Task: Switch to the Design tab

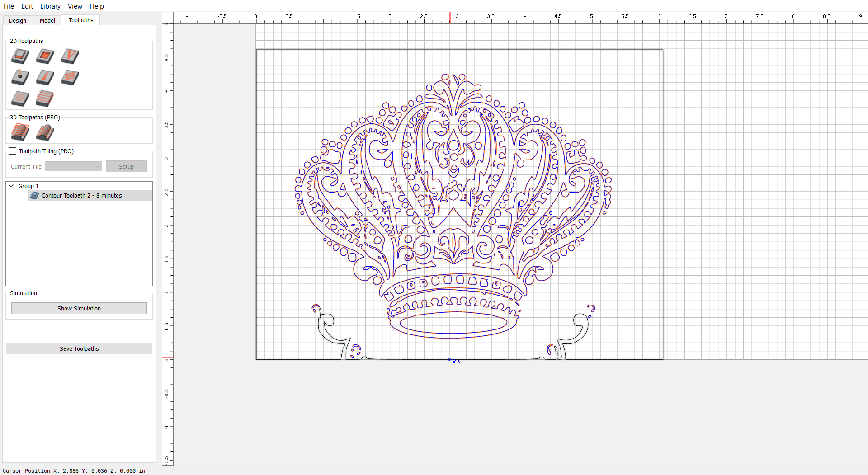Action: click(18, 21)
